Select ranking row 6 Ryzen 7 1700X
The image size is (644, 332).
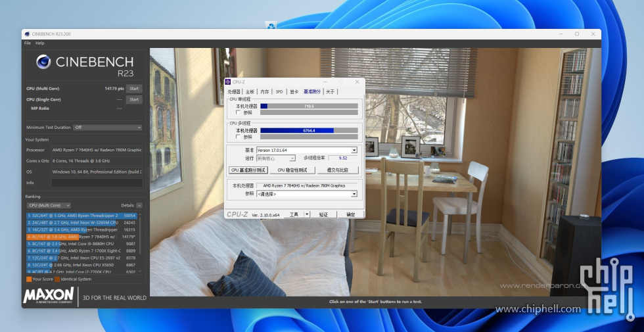[81, 250]
